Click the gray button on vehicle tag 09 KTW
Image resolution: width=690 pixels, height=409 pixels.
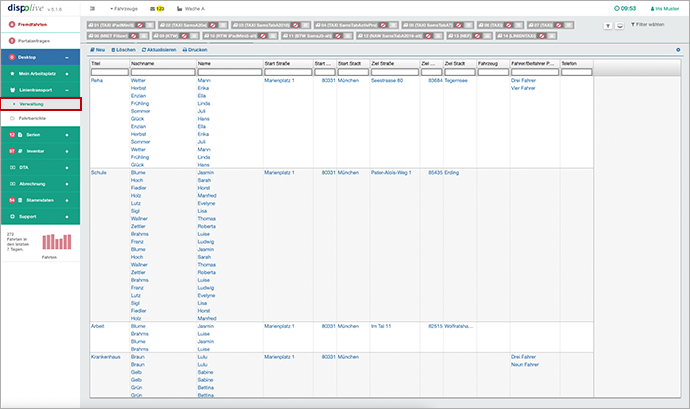pos(195,36)
